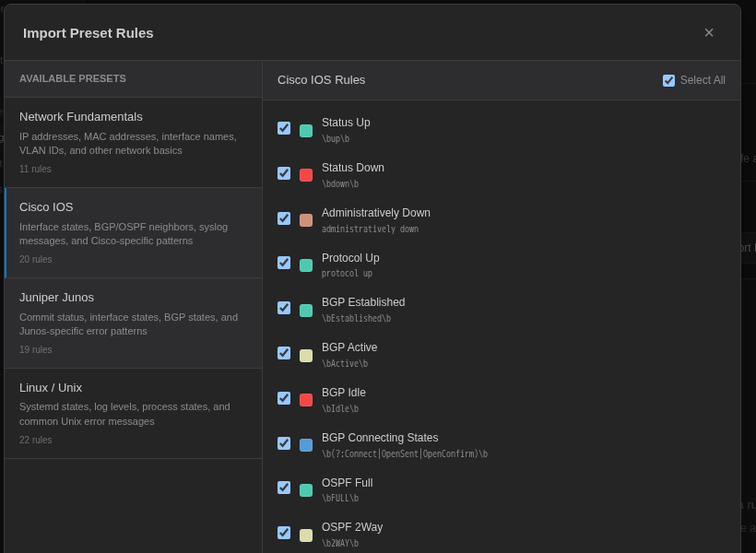
Task: Uncheck the OSPF Full rule
Action: (x=284, y=488)
